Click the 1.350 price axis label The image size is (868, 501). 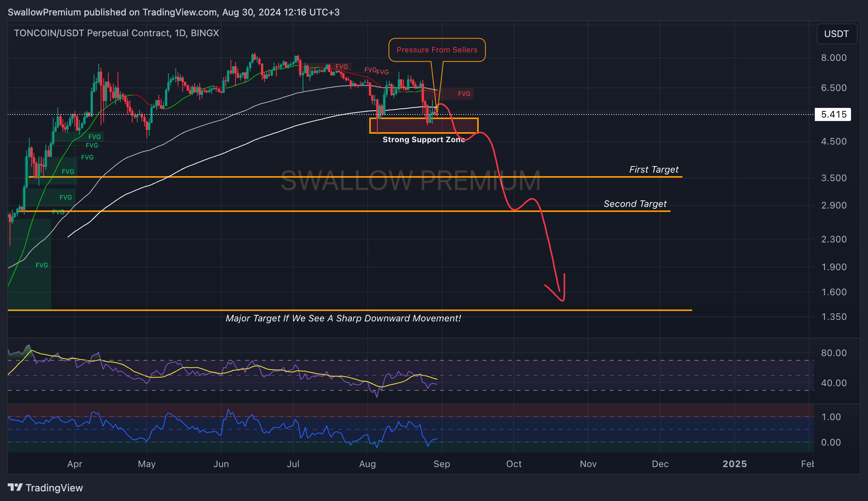pos(834,317)
